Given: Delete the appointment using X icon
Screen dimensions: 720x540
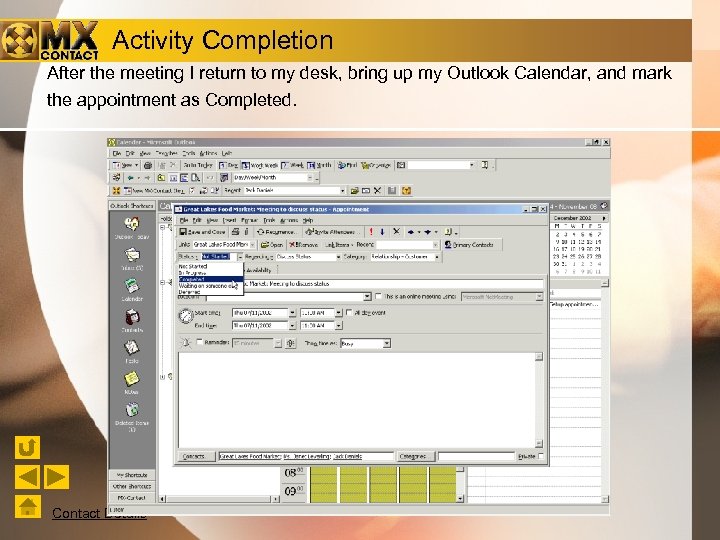Looking at the screenshot, I should pos(397,232).
